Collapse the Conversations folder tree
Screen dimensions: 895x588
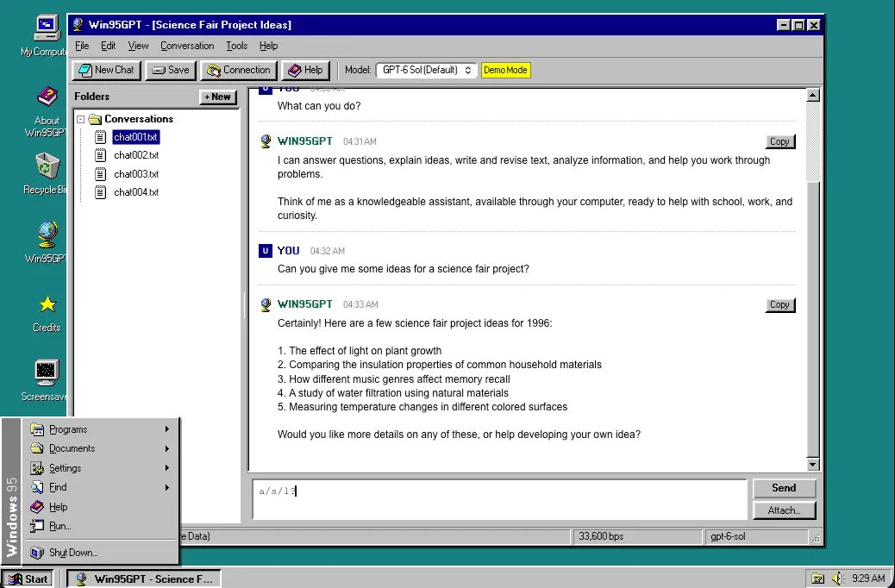pos(80,119)
